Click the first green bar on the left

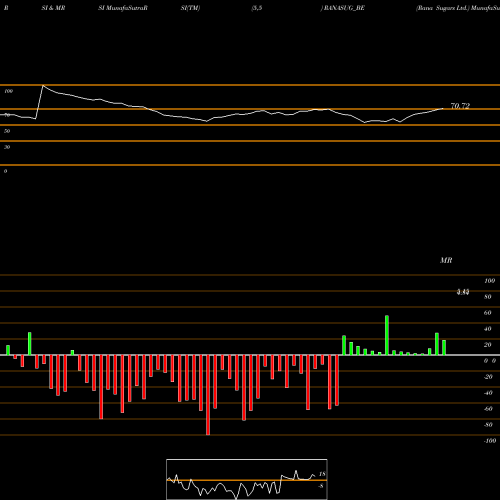(x=8, y=350)
